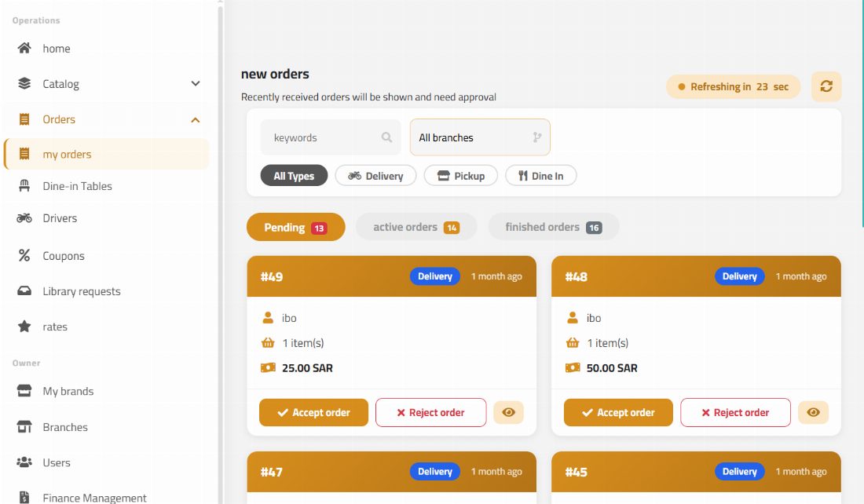Expand the Catalog menu chevron

tap(195, 84)
